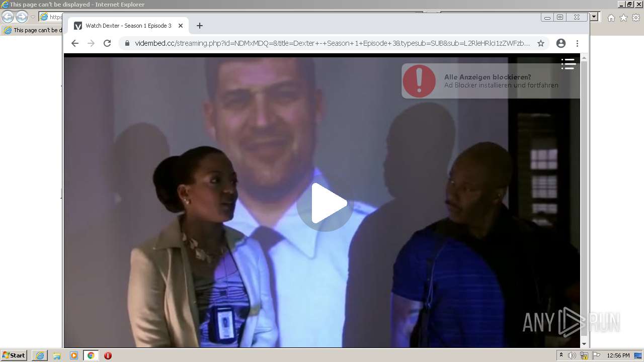This screenshot has width=644, height=362.
Task: Open Windows Start menu
Action: coord(14,355)
